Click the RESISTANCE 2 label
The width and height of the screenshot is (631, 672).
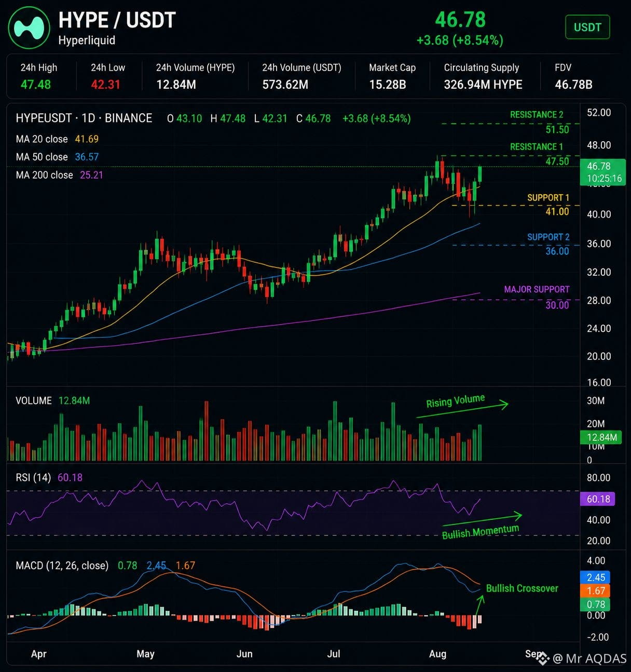pos(537,115)
